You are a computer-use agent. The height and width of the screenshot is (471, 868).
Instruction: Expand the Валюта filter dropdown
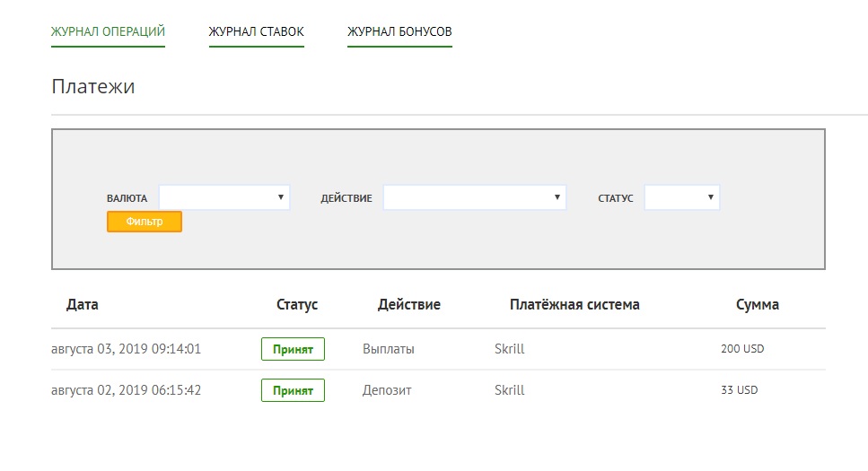click(224, 197)
